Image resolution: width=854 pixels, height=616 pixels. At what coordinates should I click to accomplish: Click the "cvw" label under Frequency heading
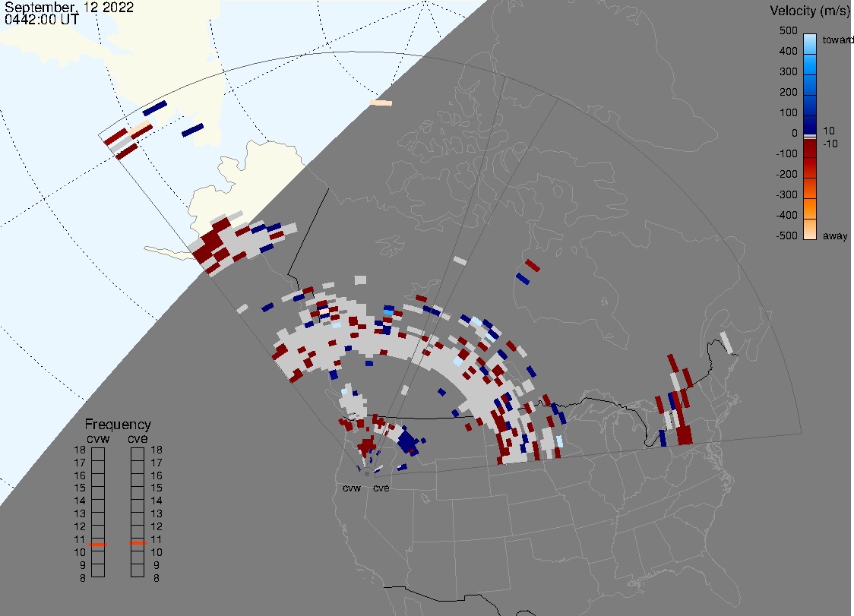click(98, 439)
